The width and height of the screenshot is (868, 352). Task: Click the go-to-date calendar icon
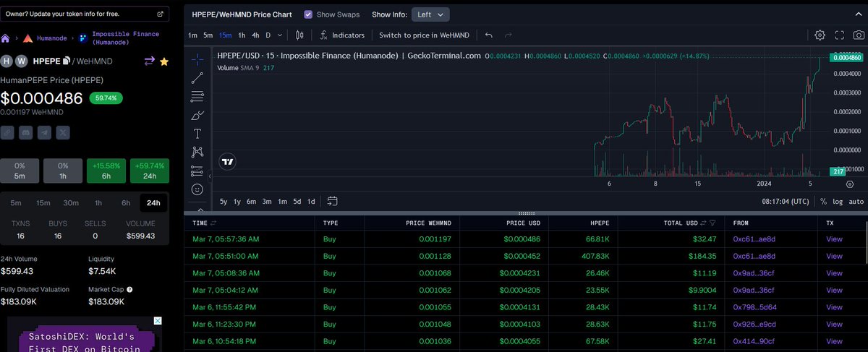coord(332,201)
